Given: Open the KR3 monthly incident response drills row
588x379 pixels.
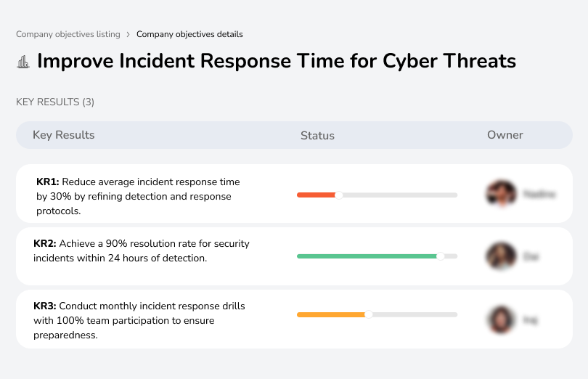Looking at the screenshot, I should click(x=294, y=319).
